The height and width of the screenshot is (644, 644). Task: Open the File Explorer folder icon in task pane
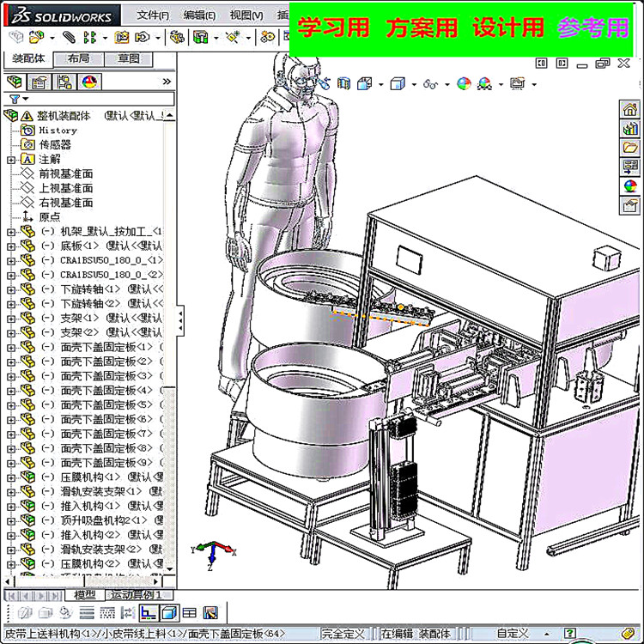[x=630, y=147]
